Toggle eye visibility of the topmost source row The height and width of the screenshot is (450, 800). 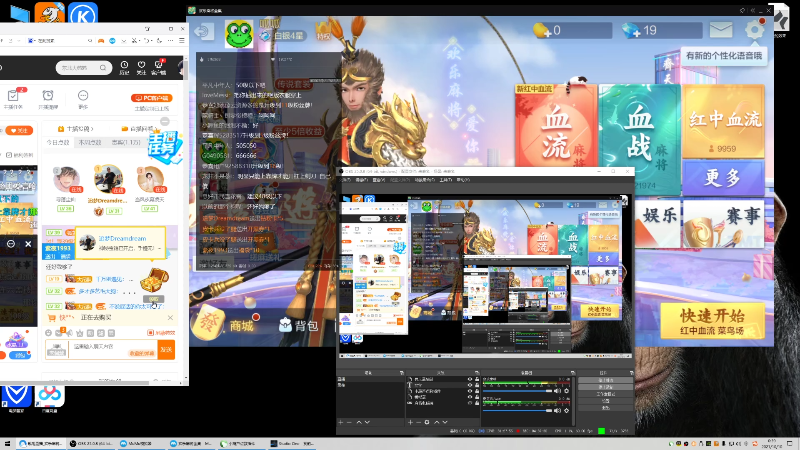coord(470,379)
